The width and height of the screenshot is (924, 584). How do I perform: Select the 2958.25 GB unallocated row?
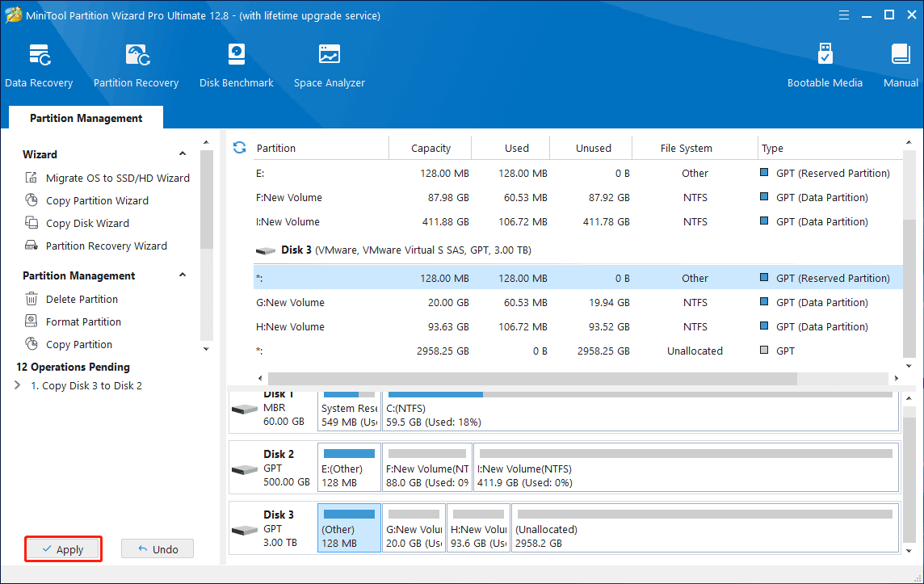(x=577, y=351)
